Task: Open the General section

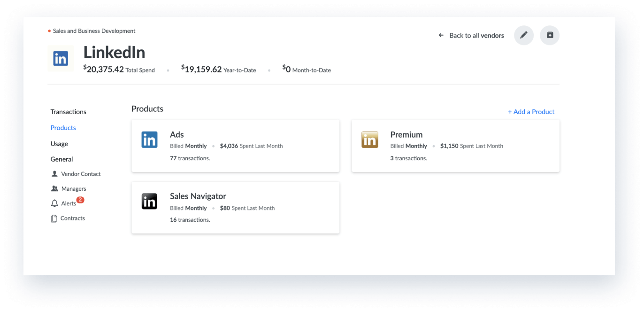Action: click(x=61, y=159)
